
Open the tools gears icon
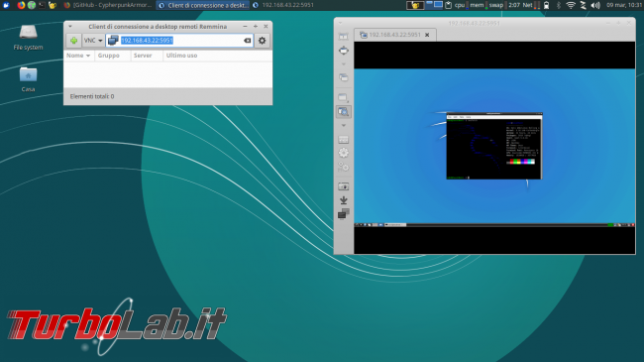(x=344, y=167)
